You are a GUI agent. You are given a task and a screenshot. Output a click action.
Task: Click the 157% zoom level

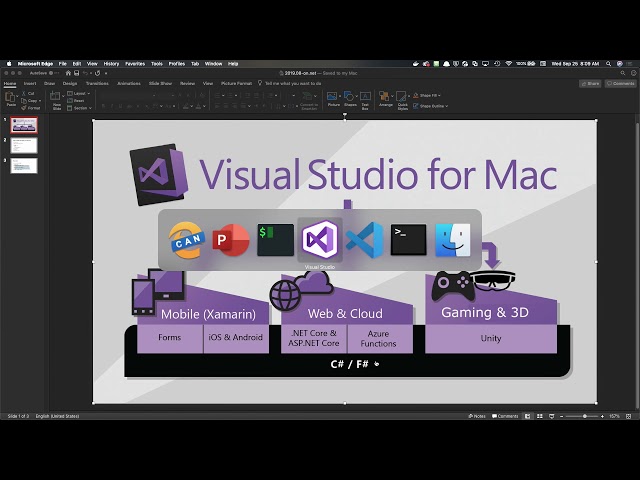point(614,416)
